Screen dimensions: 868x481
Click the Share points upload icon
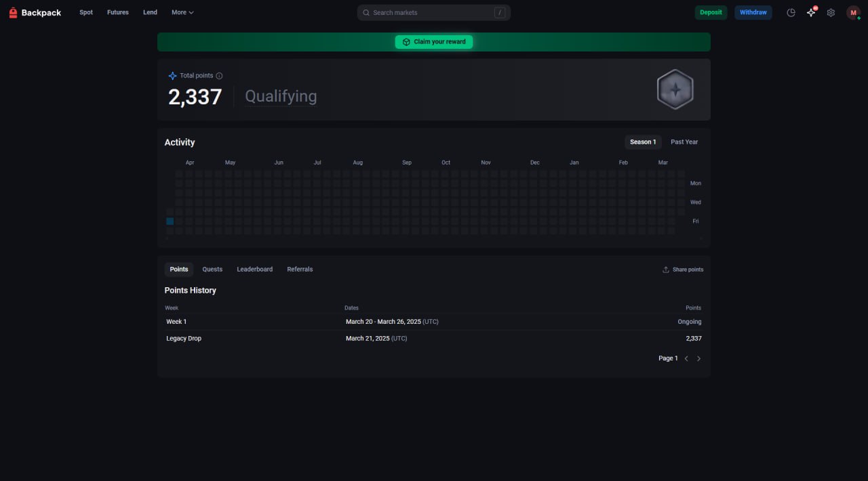pos(666,270)
